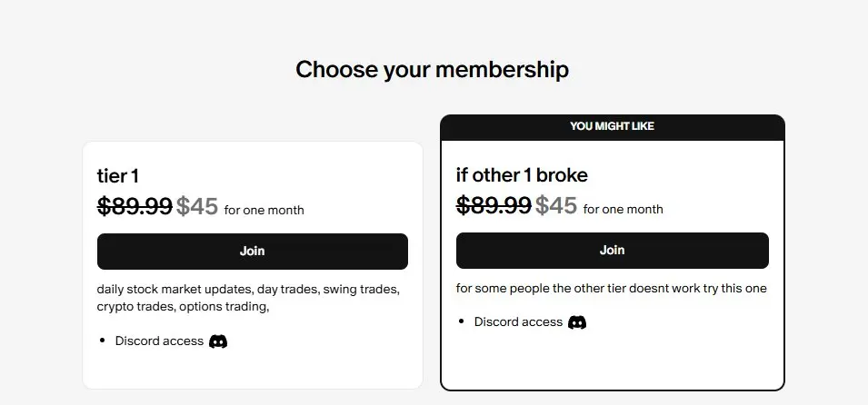868x405 pixels.
Task: Click crossed-out $89.99 in if other 1 broke card
Action: [x=494, y=205]
